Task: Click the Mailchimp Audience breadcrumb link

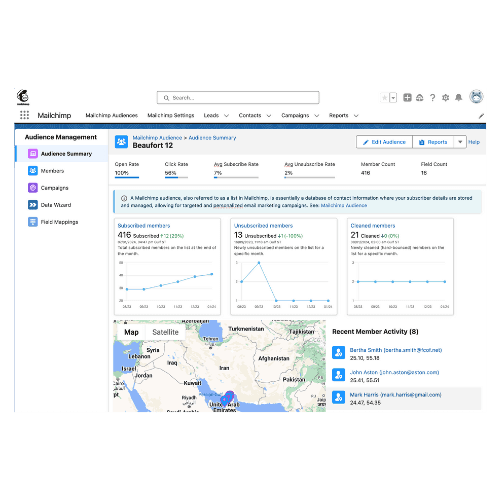Action: pyautogui.click(x=157, y=138)
